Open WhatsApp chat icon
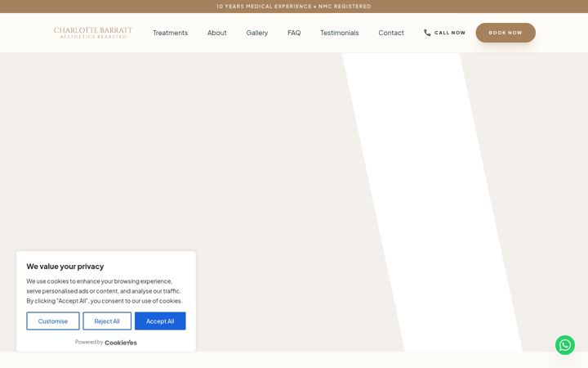The width and height of the screenshot is (588, 368). (565, 345)
